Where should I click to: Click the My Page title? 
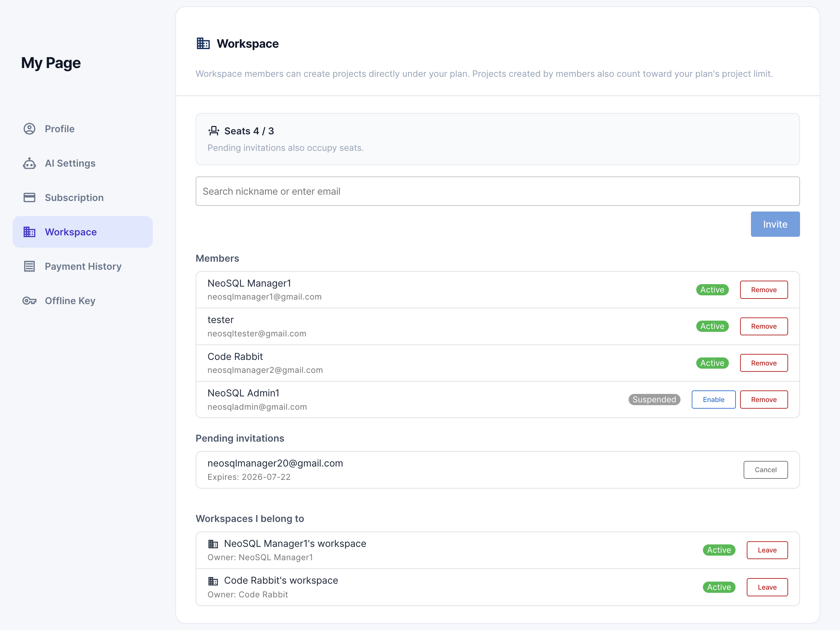click(x=51, y=63)
